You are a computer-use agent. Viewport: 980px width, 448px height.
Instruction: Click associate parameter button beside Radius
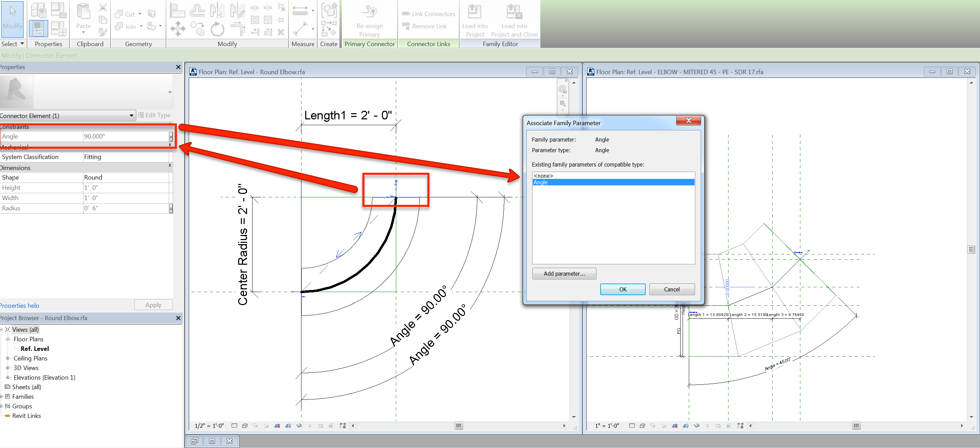click(171, 208)
